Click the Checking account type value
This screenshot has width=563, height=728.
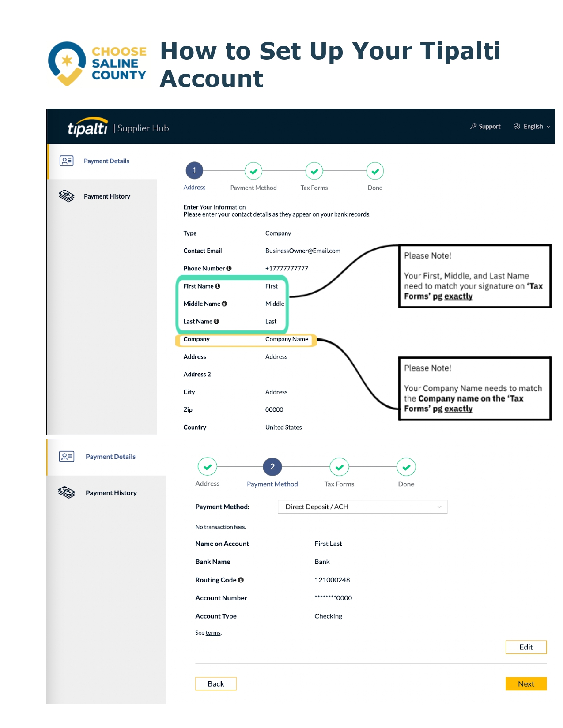click(x=328, y=616)
